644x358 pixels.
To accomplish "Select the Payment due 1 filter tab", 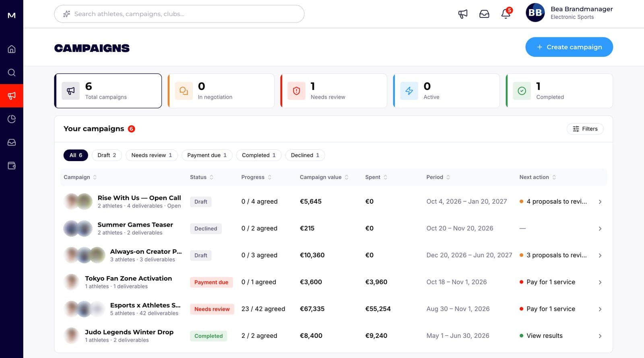I will pyautogui.click(x=207, y=155).
